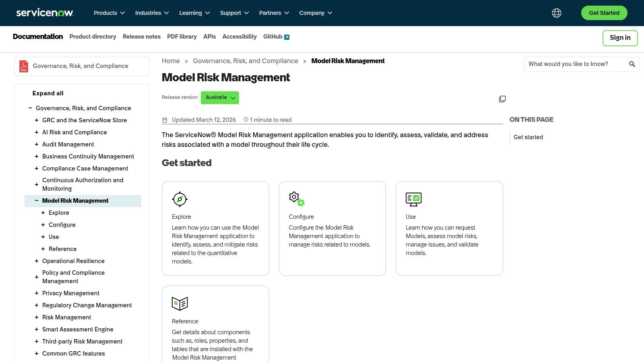Select Configure in the sidebar tree
The width and height of the screenshot is (644, 362).
point(62,225)
